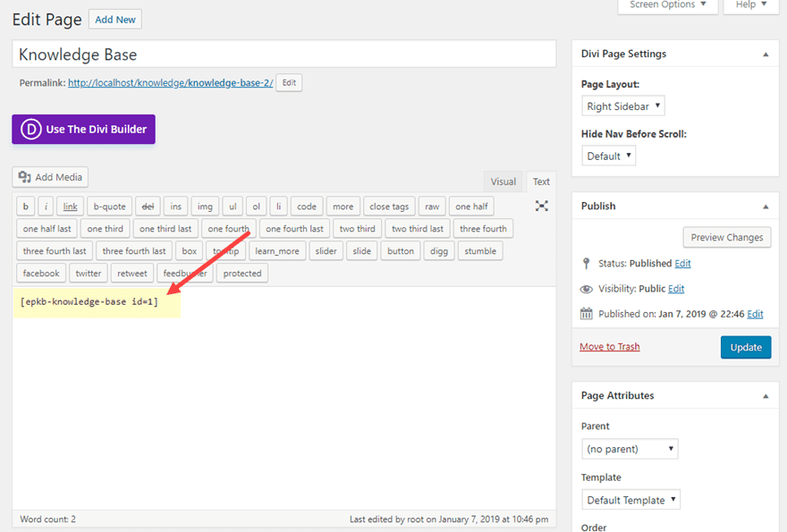Insert a blockquote with b-quote
Viewport: 787px width, 532px height.
[x=109, y=206]
